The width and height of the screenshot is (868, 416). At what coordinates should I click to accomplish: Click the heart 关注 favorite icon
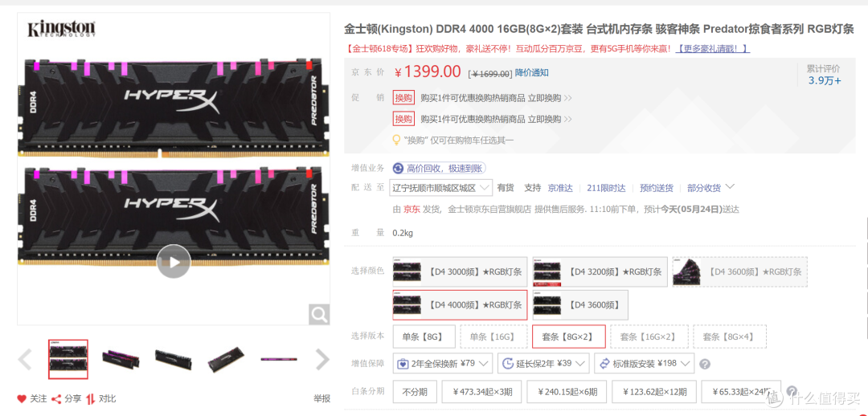[x=22, y=398]
